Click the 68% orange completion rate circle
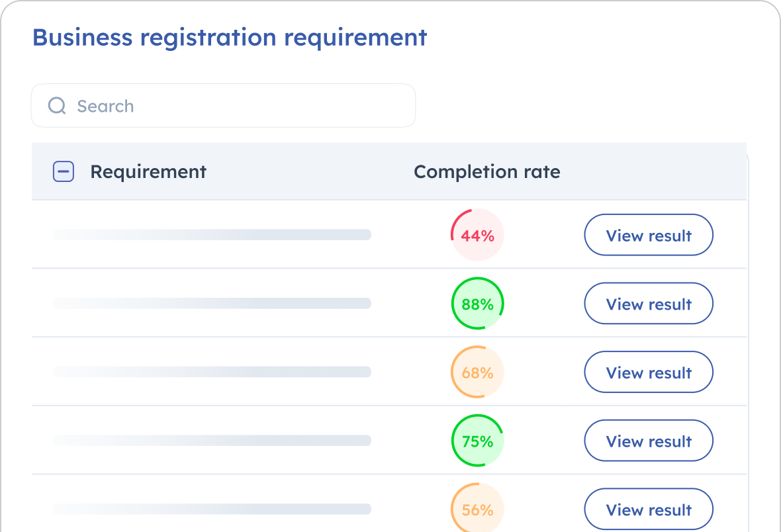Image resolution: width=781 pixels, height=532 pixels. (477, 372)
